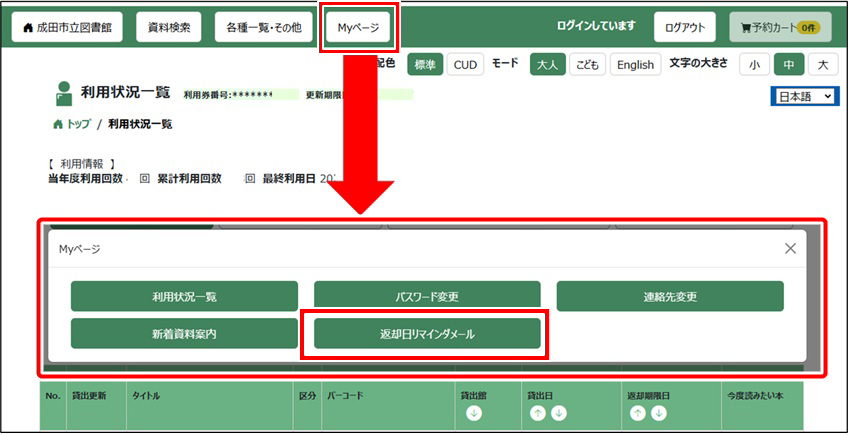Open the 予約カート button

[780, 27]
